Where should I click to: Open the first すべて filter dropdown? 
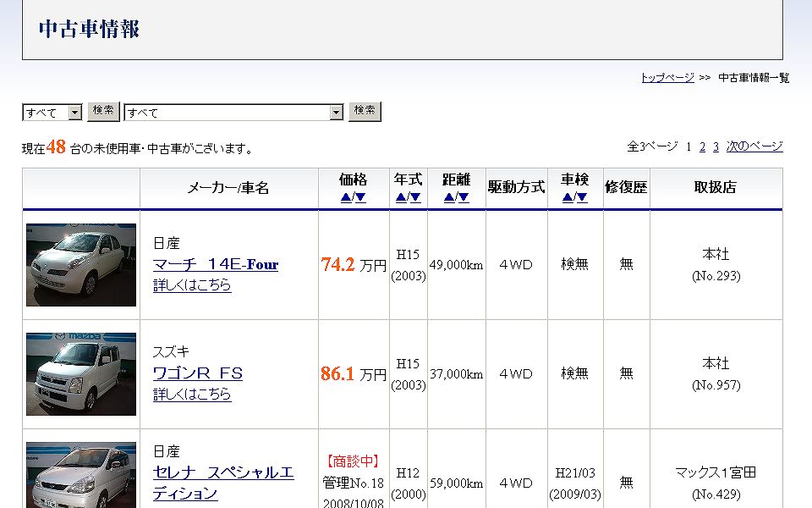tap(52, 113)
